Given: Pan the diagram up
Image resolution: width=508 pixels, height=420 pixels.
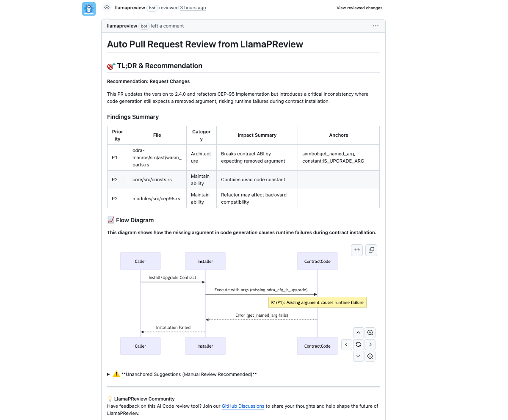Looking at the screenshot, I should 358,333.
